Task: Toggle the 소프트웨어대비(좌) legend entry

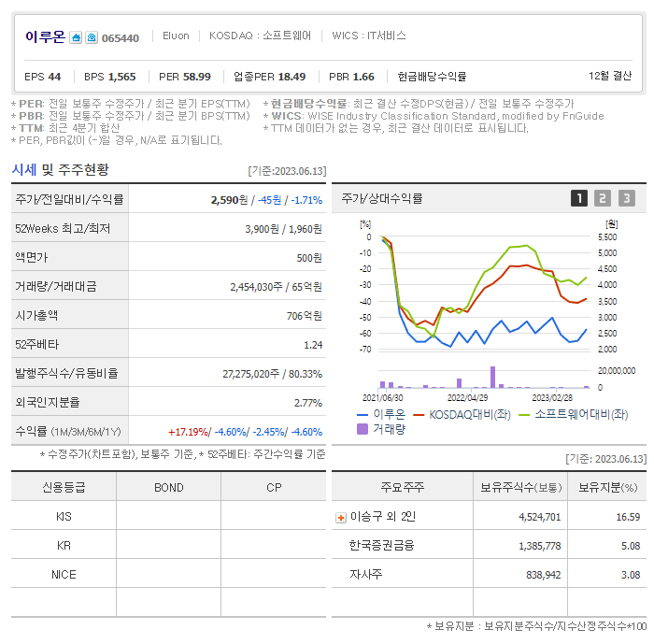Action: [x=574, y=414]
